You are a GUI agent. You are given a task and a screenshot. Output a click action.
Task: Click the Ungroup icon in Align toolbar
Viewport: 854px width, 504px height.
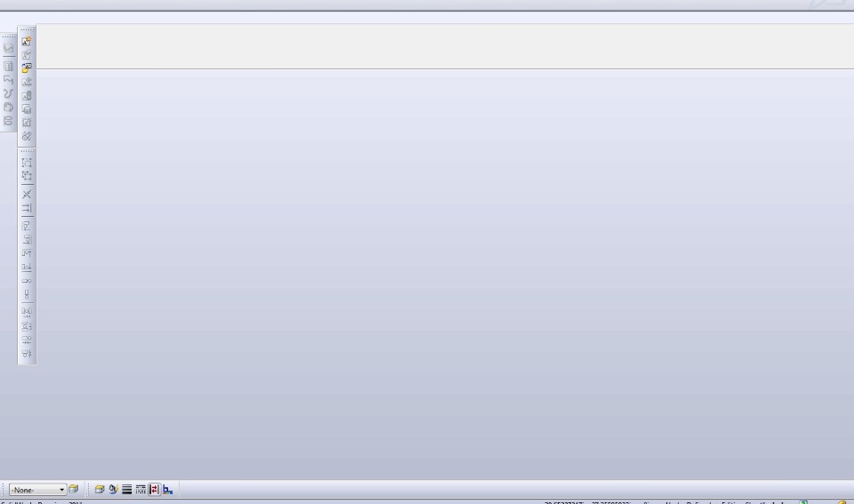(26, 176)
